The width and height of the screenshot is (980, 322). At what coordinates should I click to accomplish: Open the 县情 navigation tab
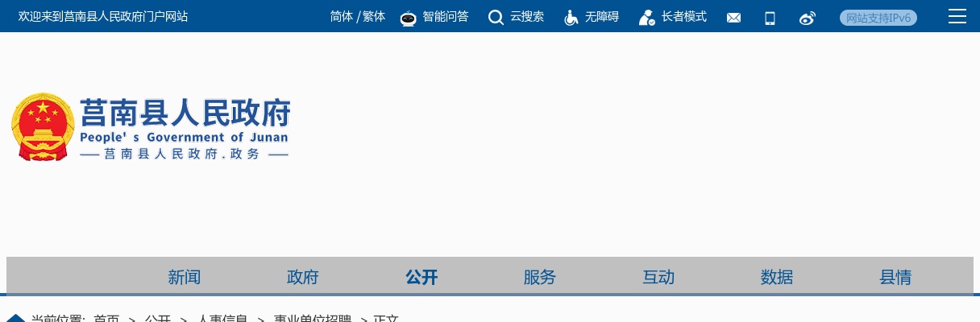pos(895,278)
